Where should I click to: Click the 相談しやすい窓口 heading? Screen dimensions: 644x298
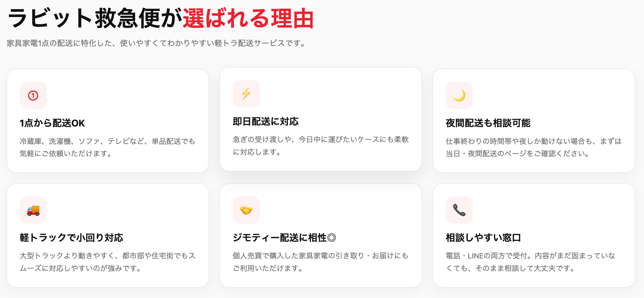(483, 238)
